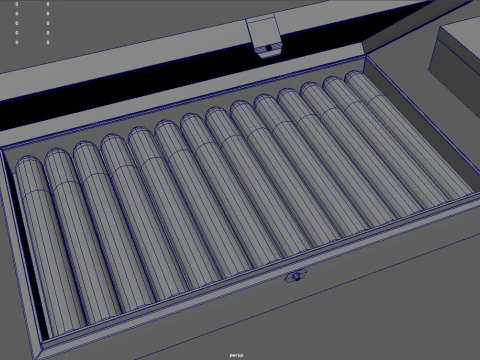
Task: Click the persp camera label
Action: pos(236,355)
